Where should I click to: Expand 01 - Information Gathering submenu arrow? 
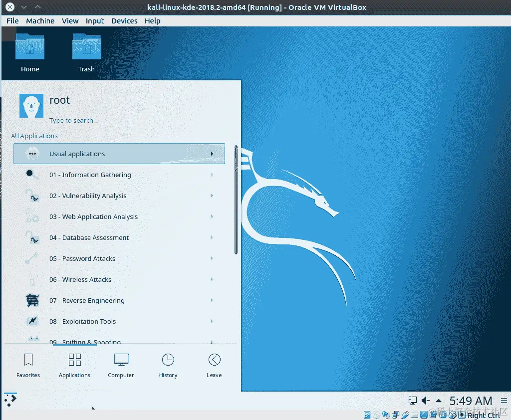pos(212,175)
